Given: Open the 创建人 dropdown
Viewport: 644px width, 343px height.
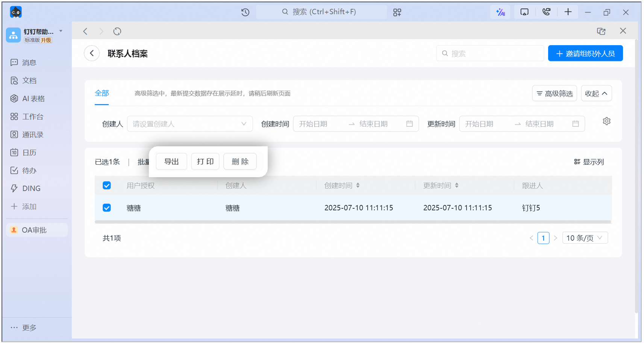Looking at the screenshot, I should pos(190,124).
